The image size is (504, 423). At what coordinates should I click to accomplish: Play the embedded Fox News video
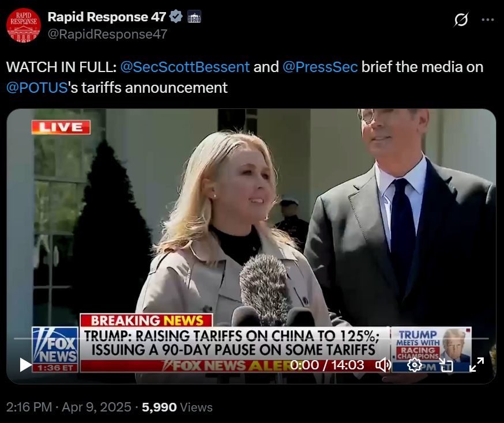pyautogui.click(x=25, y=365)
